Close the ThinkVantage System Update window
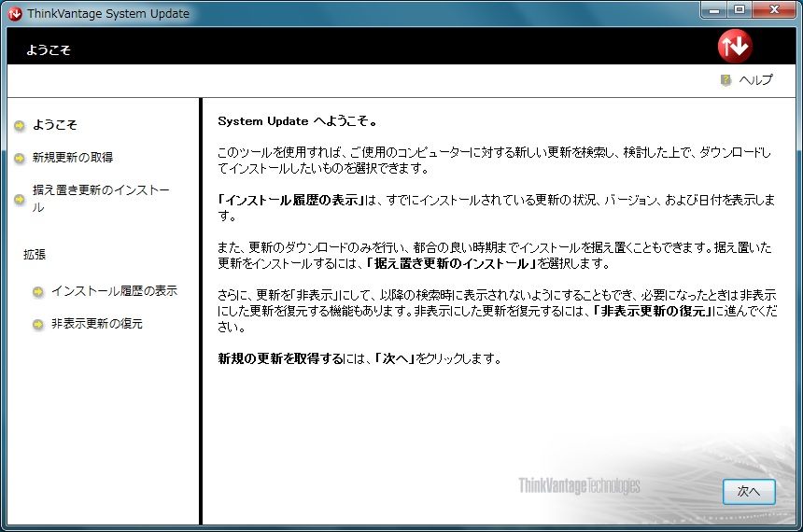 click(x=774, y=9)
